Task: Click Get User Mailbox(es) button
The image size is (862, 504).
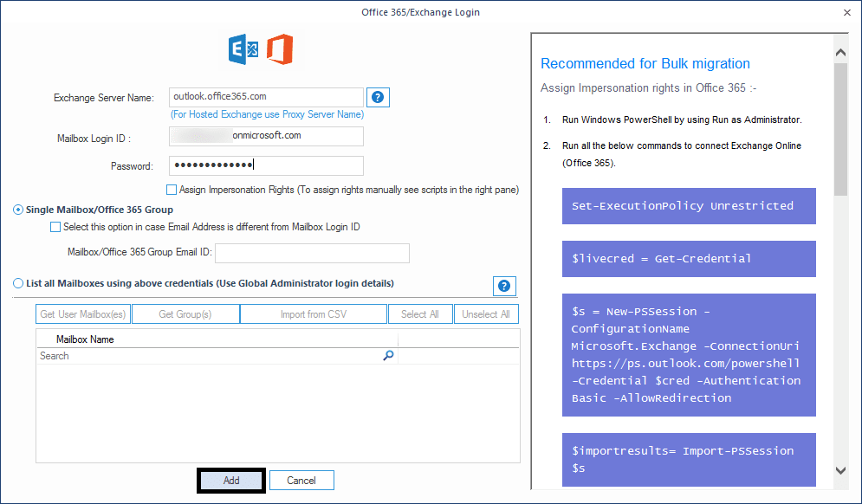Action: click(83, 314)
